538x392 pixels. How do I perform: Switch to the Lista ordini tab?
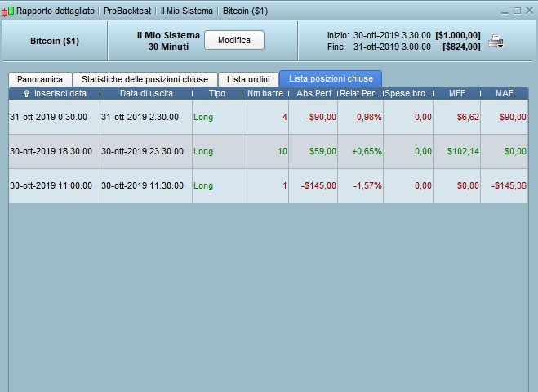coord(248,80)
